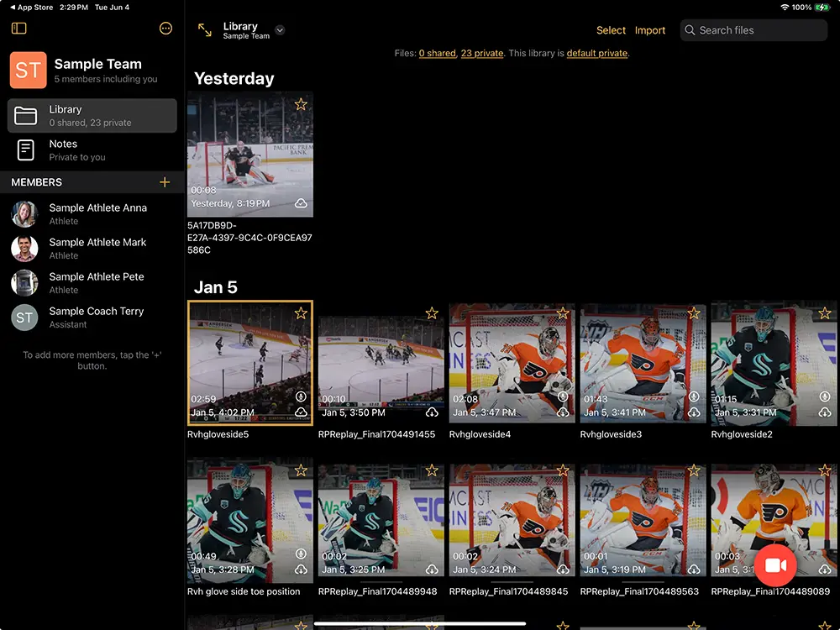Star the Rvhgloveside5 video
Screen dimensions: 840x630
coord(301,312)
